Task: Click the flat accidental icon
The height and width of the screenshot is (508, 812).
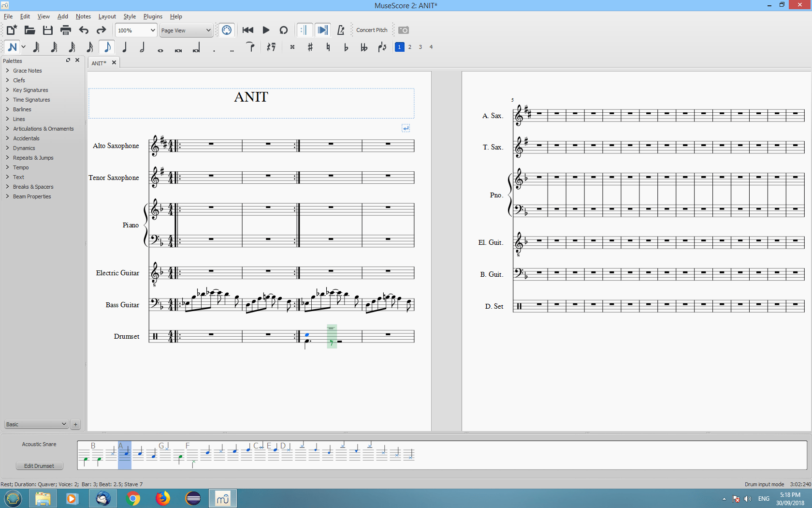Action: (x=346, y=47)
